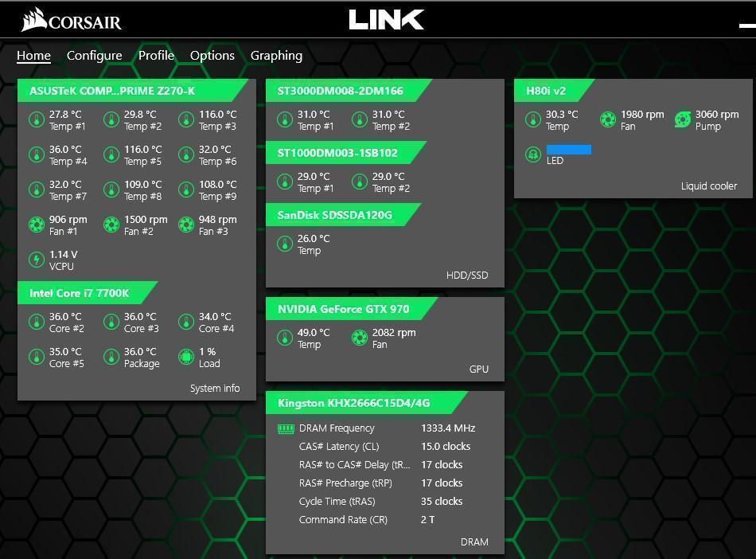The image size is (756, 559).
Task: Click ST3000DM008 Temp #2 thermometer icon
Action: pos(360,119)
